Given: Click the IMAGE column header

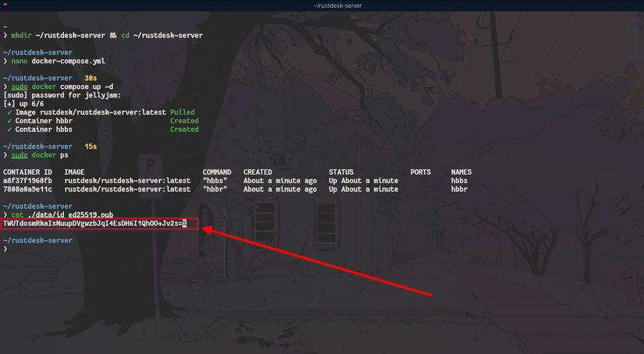Looking at the screenshot, I should 74,172.
